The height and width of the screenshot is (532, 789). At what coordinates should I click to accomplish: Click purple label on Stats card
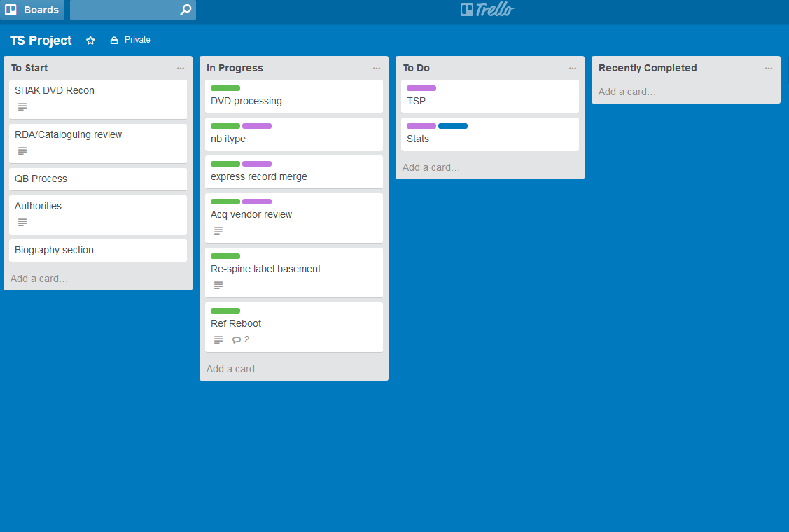pos(421,126)
